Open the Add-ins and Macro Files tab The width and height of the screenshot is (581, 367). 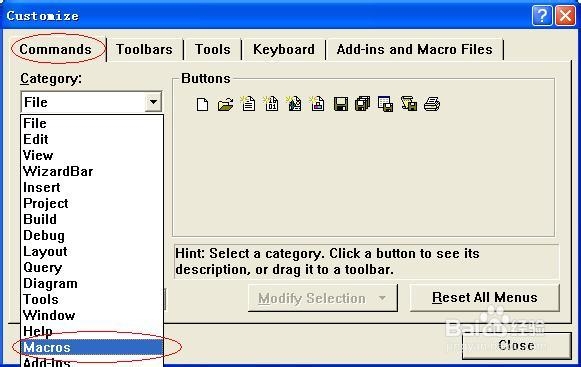click(x=415, y=49)
